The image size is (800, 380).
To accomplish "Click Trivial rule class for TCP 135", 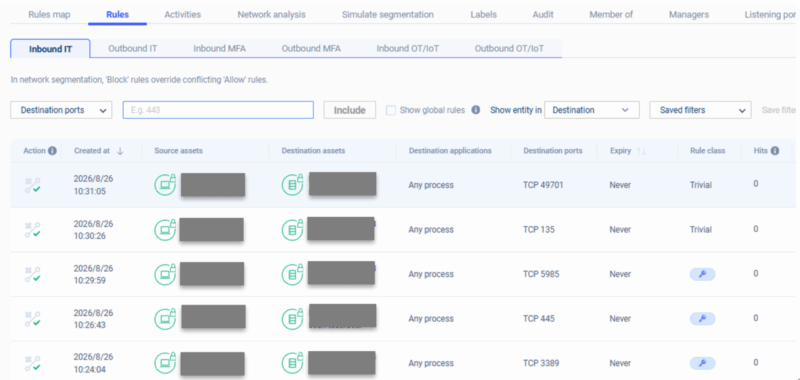I will coord(701,230).
